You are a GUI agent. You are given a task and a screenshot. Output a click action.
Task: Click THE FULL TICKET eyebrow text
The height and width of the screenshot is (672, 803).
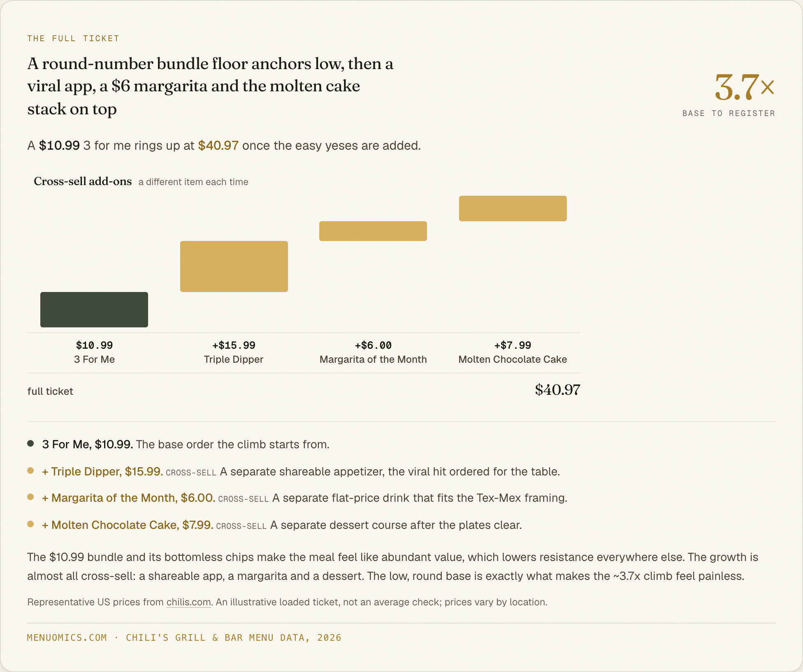click(x=73, y=38)
